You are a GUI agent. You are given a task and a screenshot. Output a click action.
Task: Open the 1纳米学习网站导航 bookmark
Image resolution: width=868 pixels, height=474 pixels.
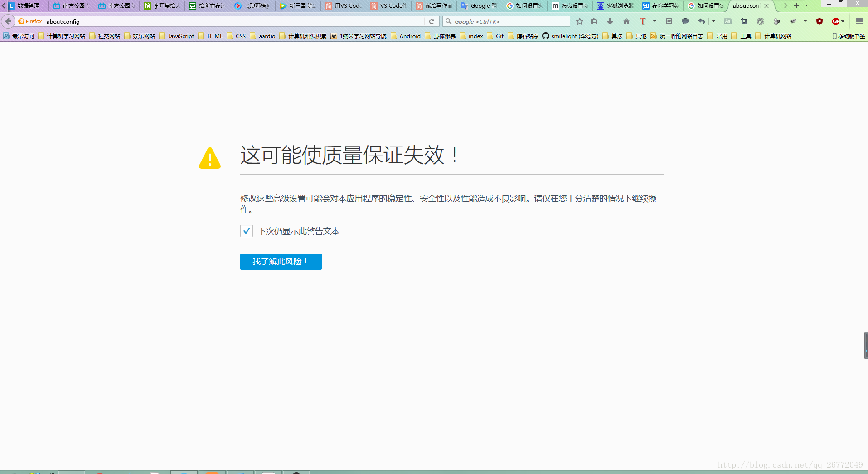click(x=359, y=36)
